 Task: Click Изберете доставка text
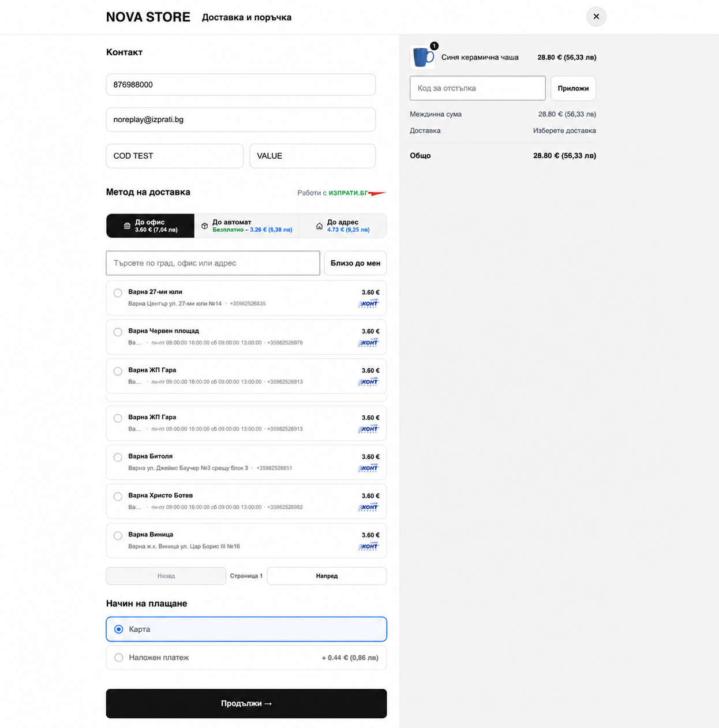(564, 130)
